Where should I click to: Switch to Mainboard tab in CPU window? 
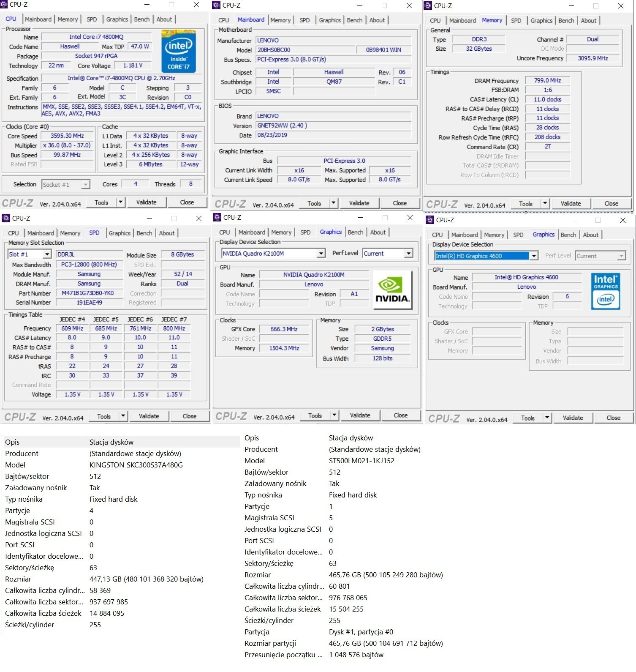pyautogui.click(x=38, y=19)
